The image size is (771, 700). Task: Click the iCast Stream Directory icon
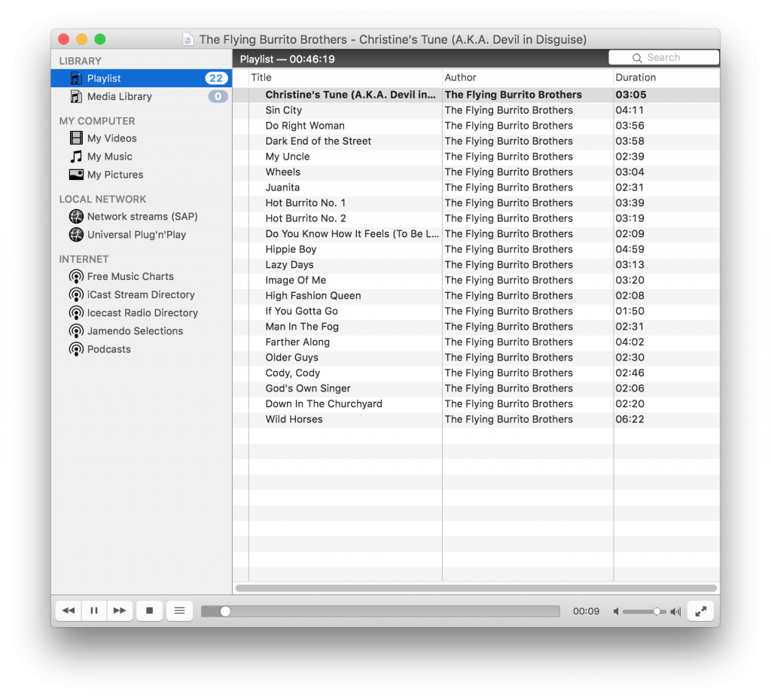coord(76,294)
